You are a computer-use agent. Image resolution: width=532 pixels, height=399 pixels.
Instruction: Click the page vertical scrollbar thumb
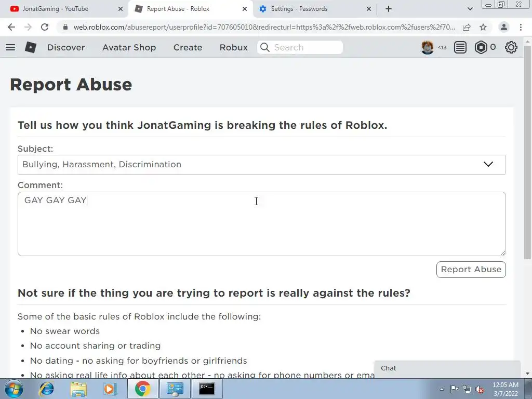527,153
